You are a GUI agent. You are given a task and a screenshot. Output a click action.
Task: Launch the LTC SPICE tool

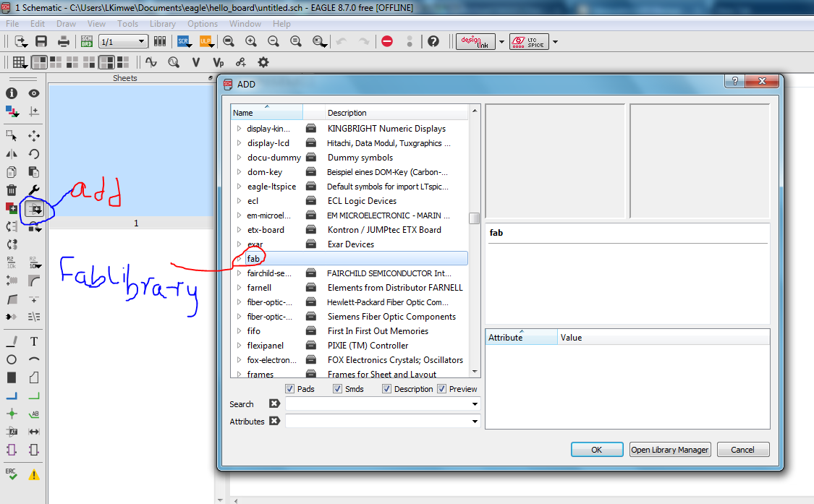click(529, 41)
